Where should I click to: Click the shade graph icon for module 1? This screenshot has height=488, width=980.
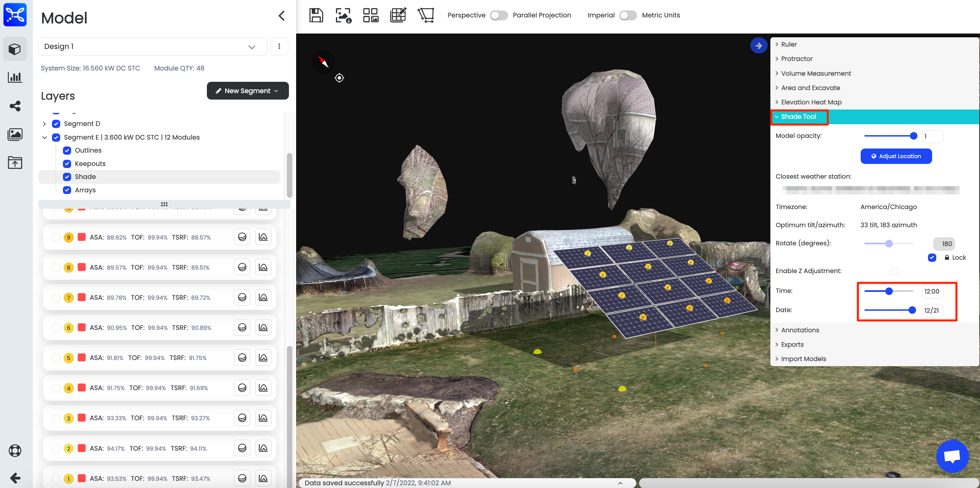[263, 478]
